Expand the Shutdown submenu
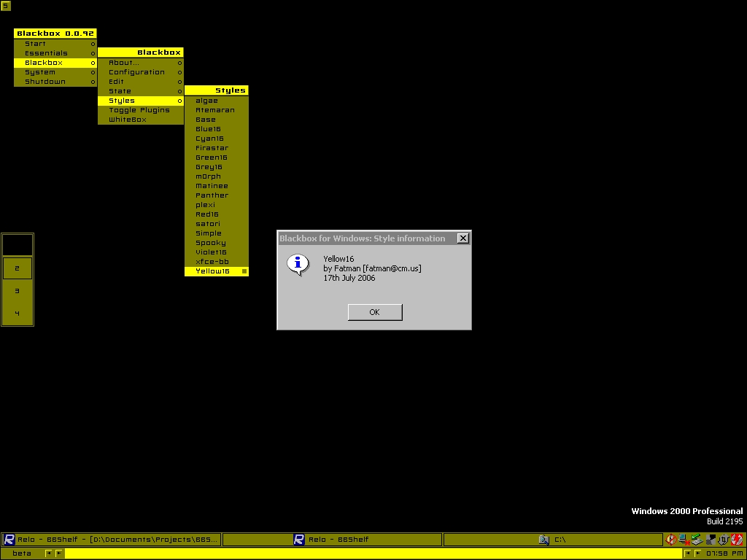This screenshot has height=560, width=747. (x=55, y=82)
